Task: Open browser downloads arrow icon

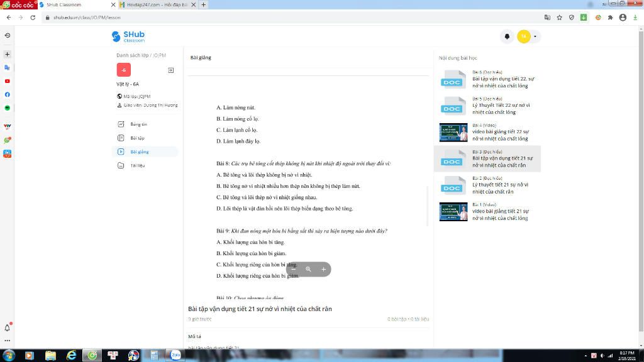Action: (635, 18)
